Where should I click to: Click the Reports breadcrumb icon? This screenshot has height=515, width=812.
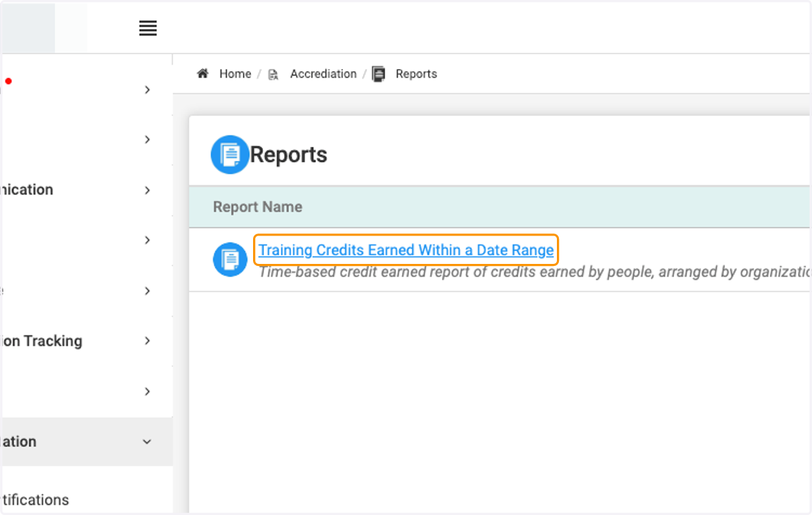(x=379, y=74)
